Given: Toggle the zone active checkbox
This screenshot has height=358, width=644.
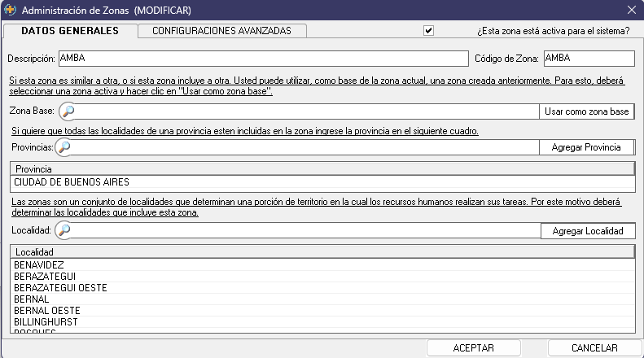Looking at the screenshot, I should 428,31.
